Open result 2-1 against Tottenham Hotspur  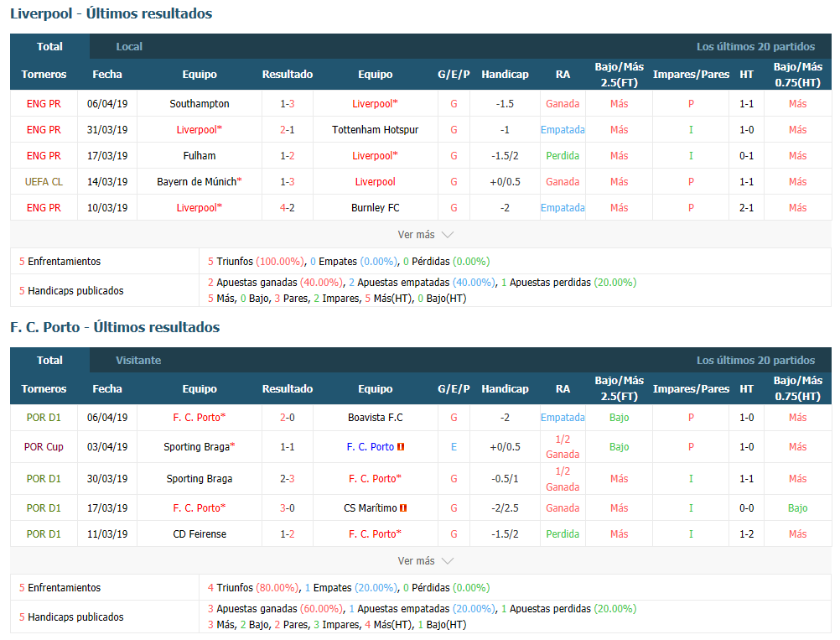288,130
